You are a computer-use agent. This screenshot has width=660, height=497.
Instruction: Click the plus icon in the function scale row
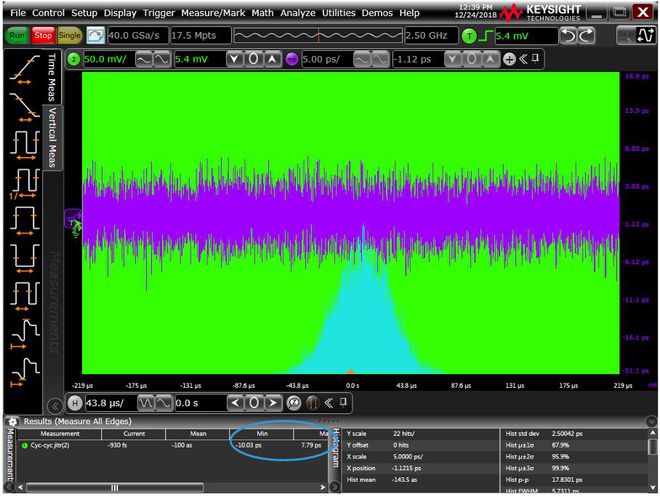click(x=509, y=59)
